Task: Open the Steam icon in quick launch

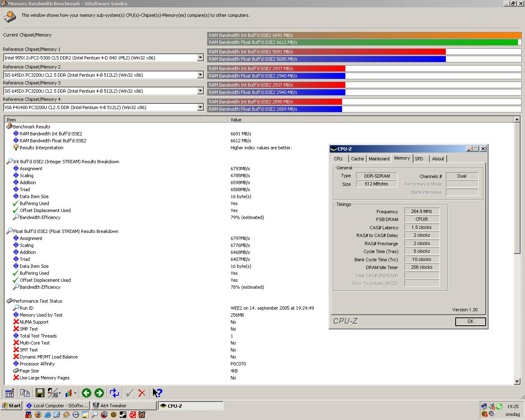Action: tap(123, 415)
